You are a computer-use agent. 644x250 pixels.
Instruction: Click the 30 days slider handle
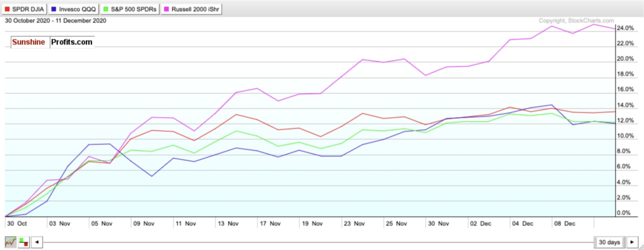[609, 242]
